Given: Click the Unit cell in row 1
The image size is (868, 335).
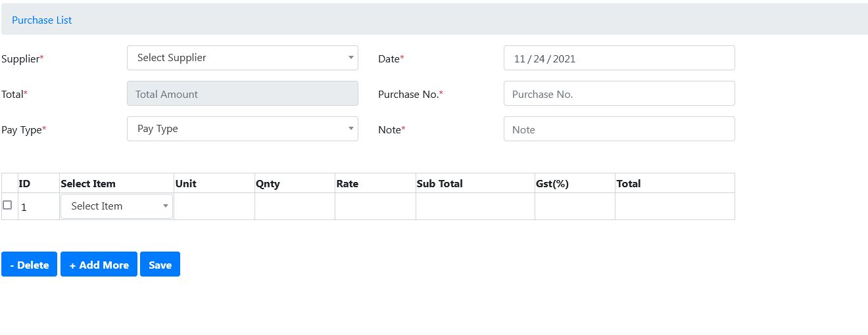Looking at the screenshot, I should [x=214, y=206].
